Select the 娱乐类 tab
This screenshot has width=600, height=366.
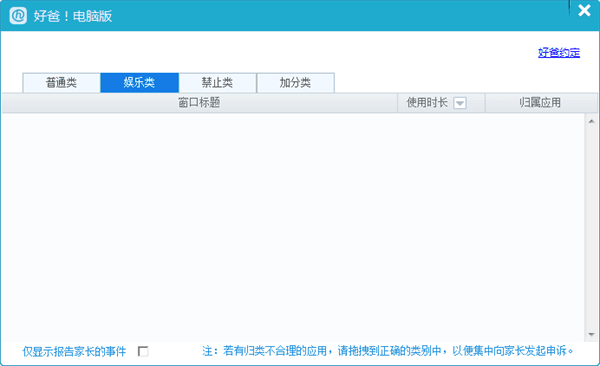coord(139,83)
